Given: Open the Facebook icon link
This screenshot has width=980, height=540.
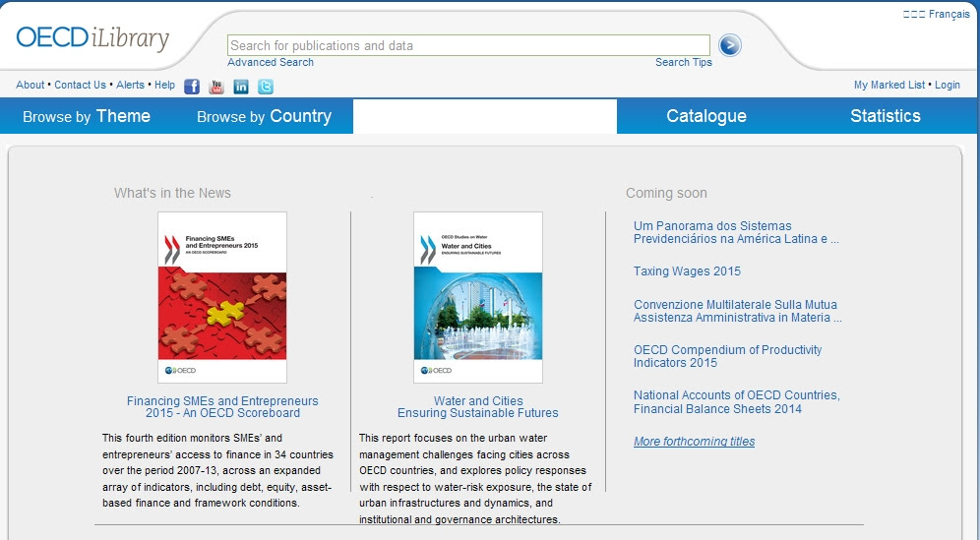Looking at the screenshot, I should click(x=192, y=87).
